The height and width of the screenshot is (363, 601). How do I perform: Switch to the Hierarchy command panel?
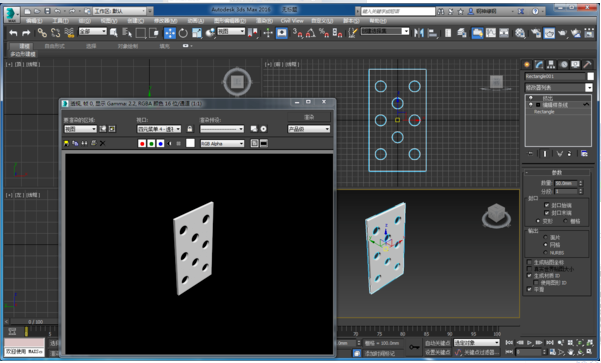551,64
